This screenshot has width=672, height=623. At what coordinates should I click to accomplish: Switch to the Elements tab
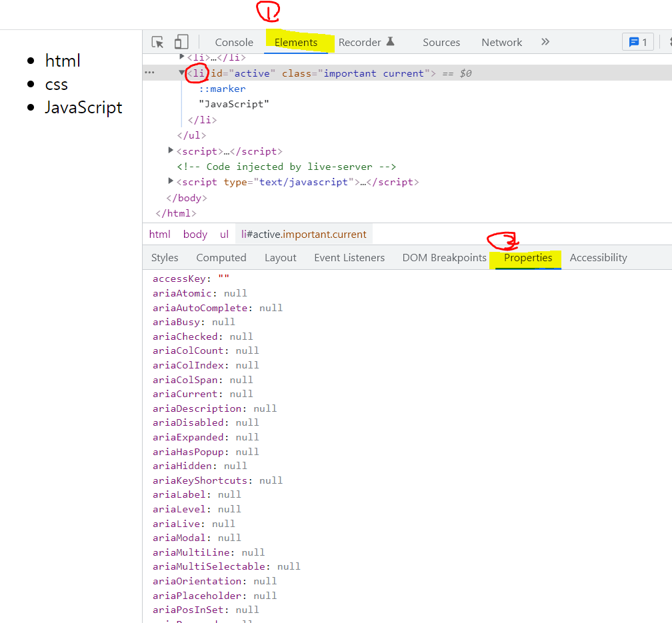tap(296, 43)
